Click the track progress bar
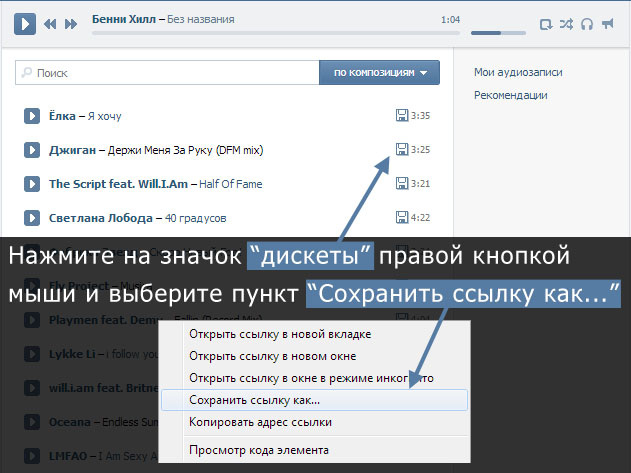631x473 pixels. tap(270, 32)
